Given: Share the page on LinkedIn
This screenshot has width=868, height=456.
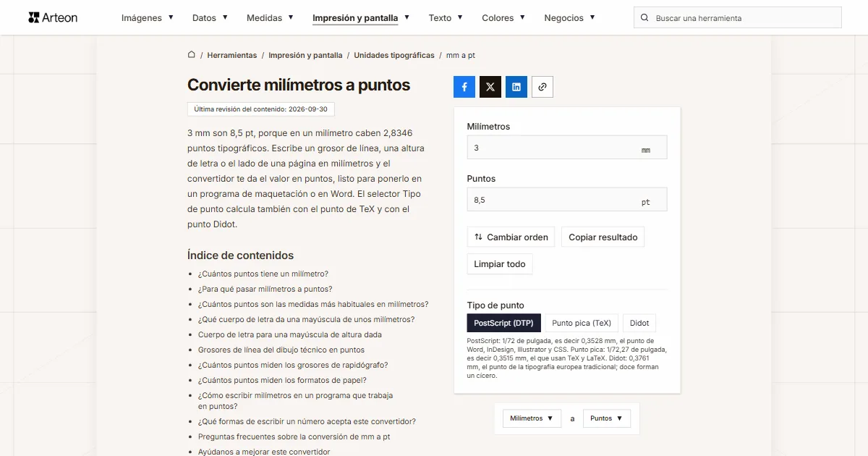Looking at the screenshot, I should tap(516, 87).
